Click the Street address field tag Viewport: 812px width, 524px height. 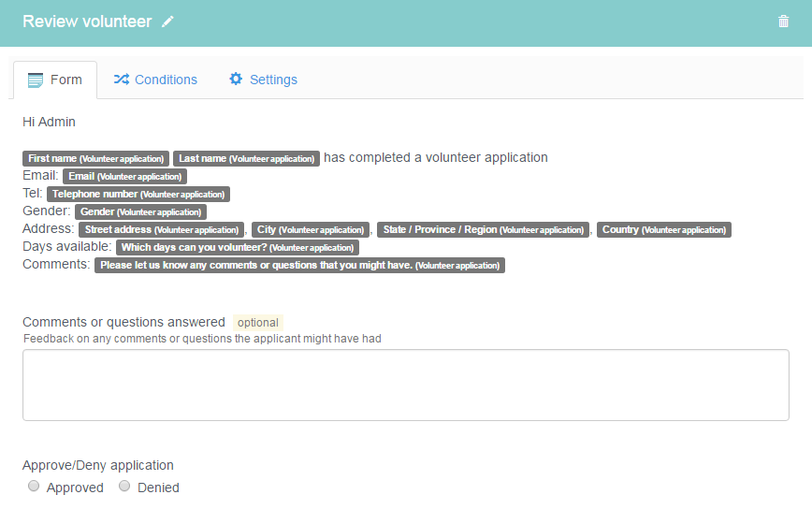[x=162, y=229]
